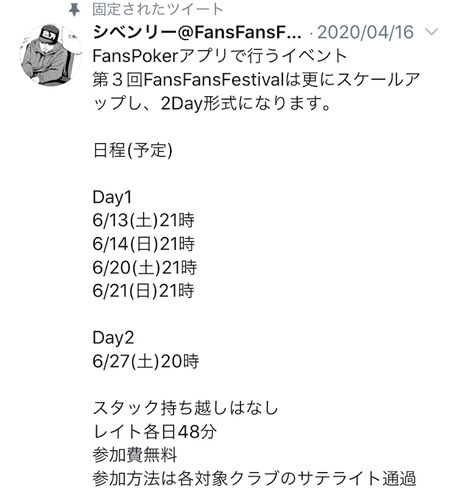Click the スタック持ち越しはなし line
Image resolution: width=457 pixels, height=500 pixels.
(185, 408)
